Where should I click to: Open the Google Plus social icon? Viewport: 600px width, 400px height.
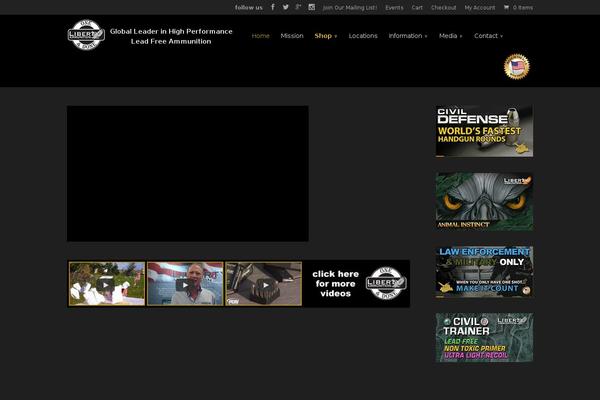click(298, 7)
